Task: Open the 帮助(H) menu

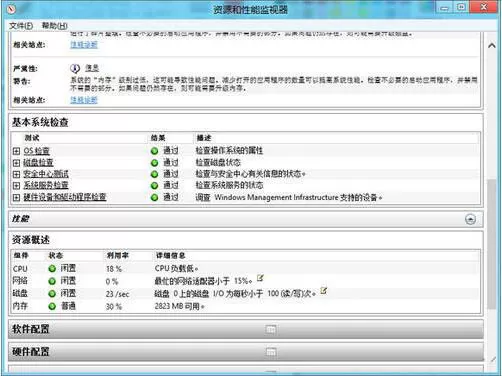Action: (x=54, y=26)
